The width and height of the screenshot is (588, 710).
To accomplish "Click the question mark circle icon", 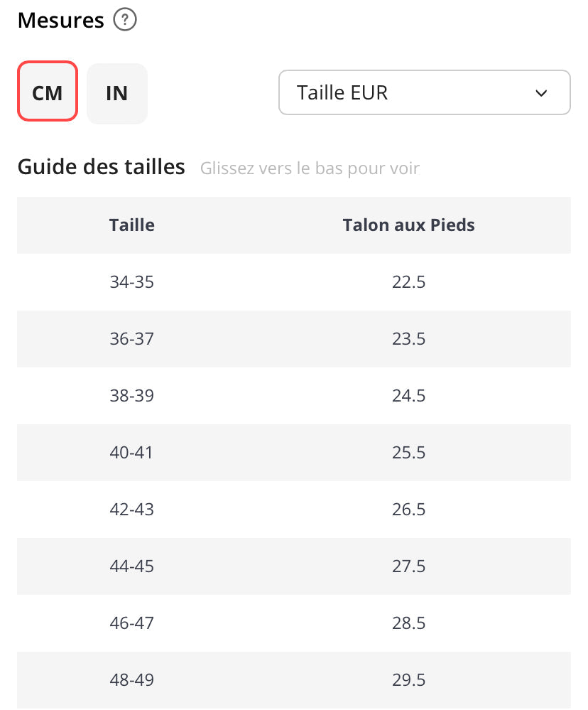I will (125, 20).
